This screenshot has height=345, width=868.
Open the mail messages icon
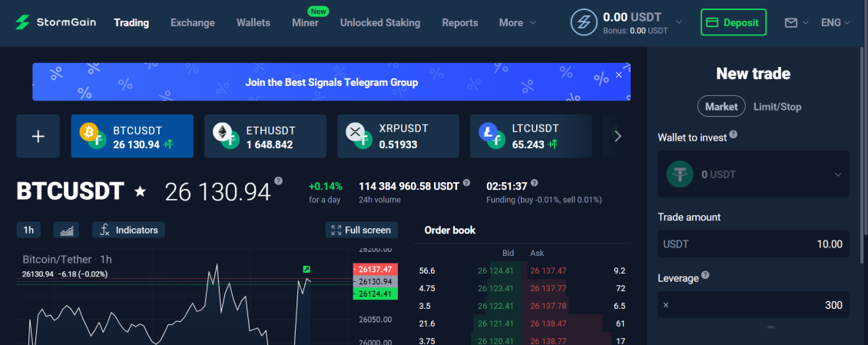click(791, 23)
